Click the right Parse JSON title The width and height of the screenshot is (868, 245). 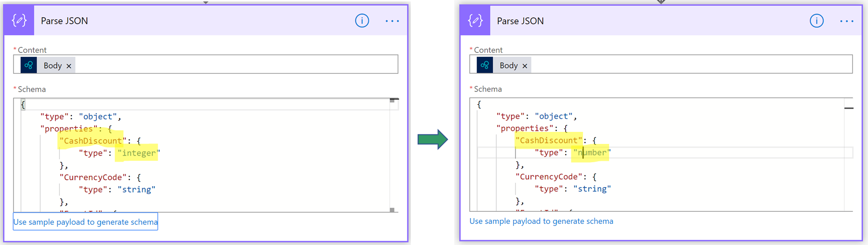point(520,21)
